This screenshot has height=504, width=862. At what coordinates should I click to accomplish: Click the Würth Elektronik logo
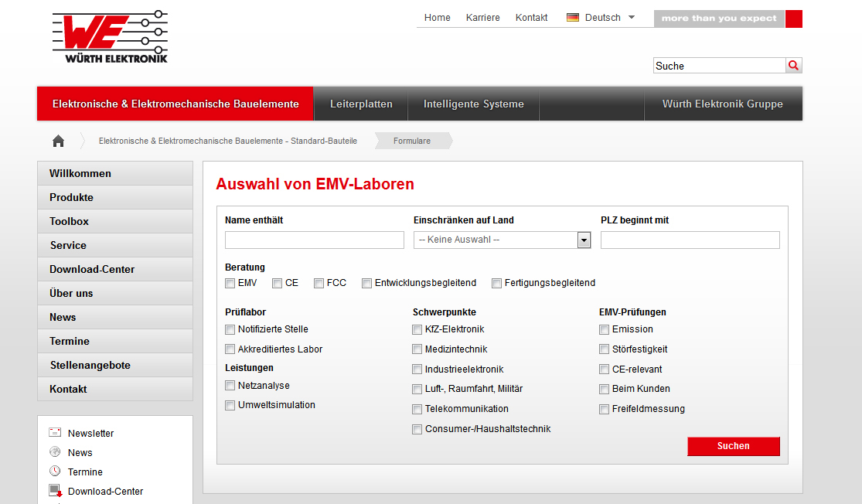click(110, 37)
